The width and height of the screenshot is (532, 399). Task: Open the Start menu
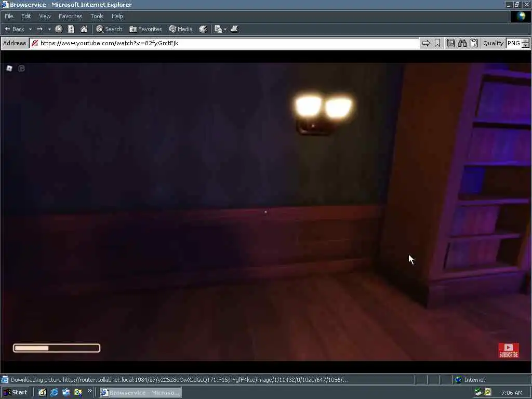click(16, 393)
